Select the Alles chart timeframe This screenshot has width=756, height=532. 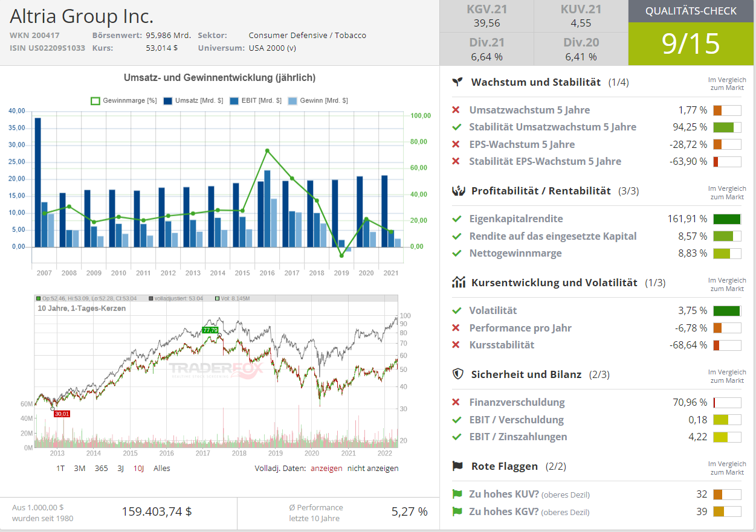click(x=162, y=468)
